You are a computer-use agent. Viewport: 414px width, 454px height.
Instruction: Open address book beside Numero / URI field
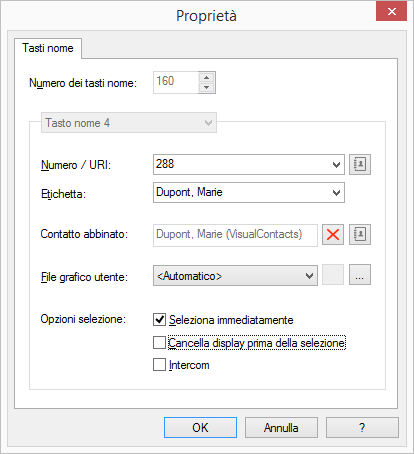coord(360,164)
